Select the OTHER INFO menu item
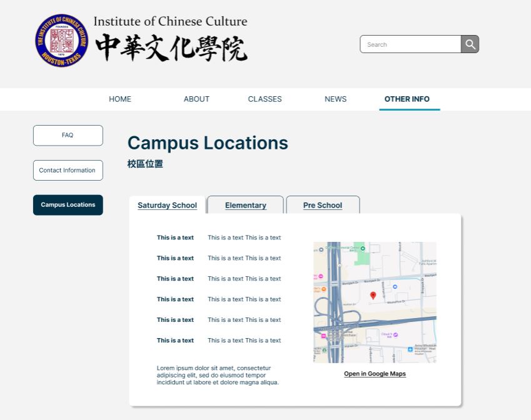The height and width of the screenshot is (420, 531). coord(409,99)
